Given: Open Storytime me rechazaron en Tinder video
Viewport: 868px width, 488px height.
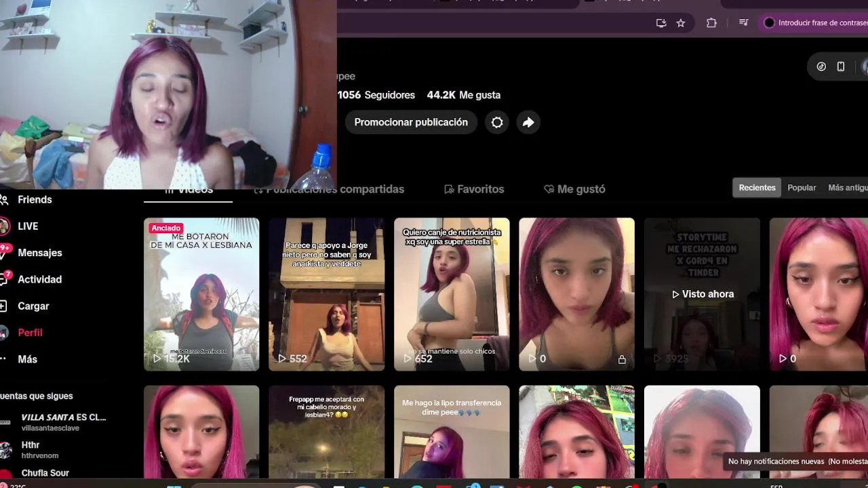Looking at the screenshot, I should (x=702, y=294).
